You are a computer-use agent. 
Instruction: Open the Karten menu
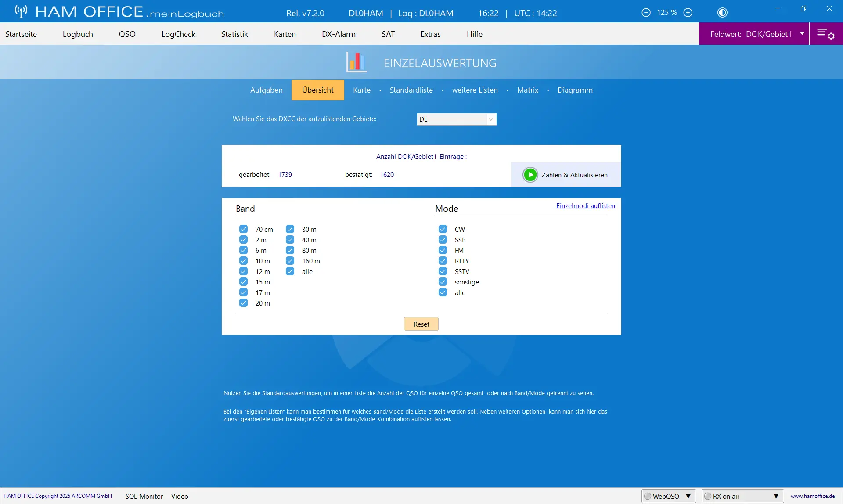pyautogui.click(x=285, y=34)
